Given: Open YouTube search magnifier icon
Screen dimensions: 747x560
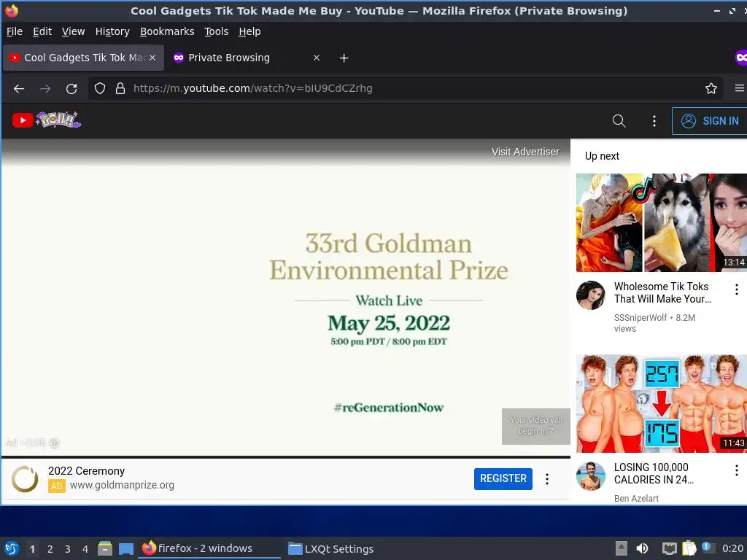Looking at the screenshot, I should click(619, 121).
